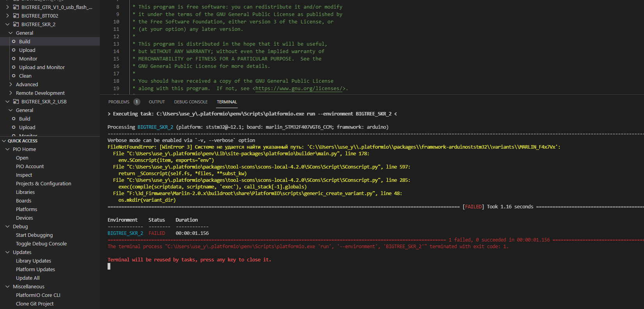The width and height of the screenshot is (644, 309).
Task: Click editor line number 18
Action: [116, 81]
